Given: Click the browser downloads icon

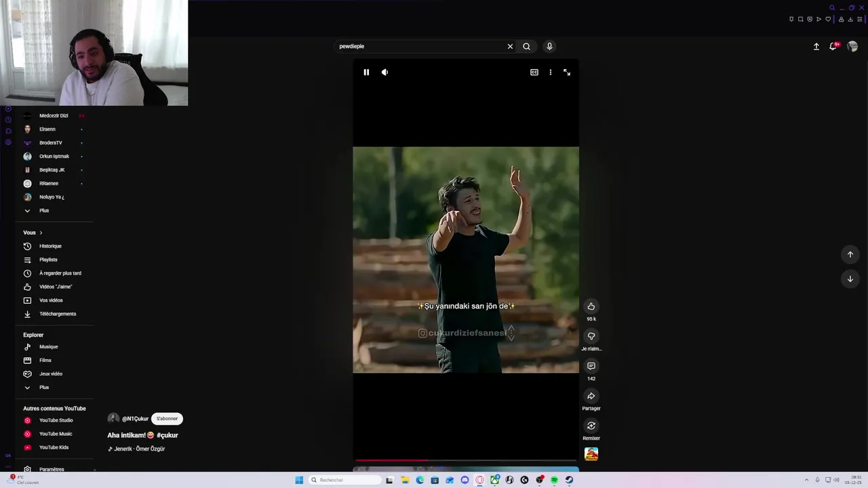Looking at the screenshot, I should [x=850, y=19].
